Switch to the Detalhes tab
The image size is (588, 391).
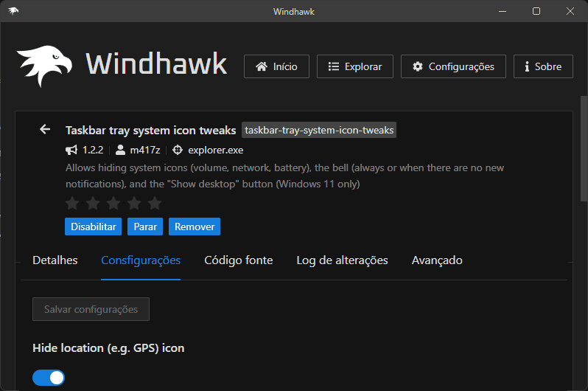[x=55, y=260]
